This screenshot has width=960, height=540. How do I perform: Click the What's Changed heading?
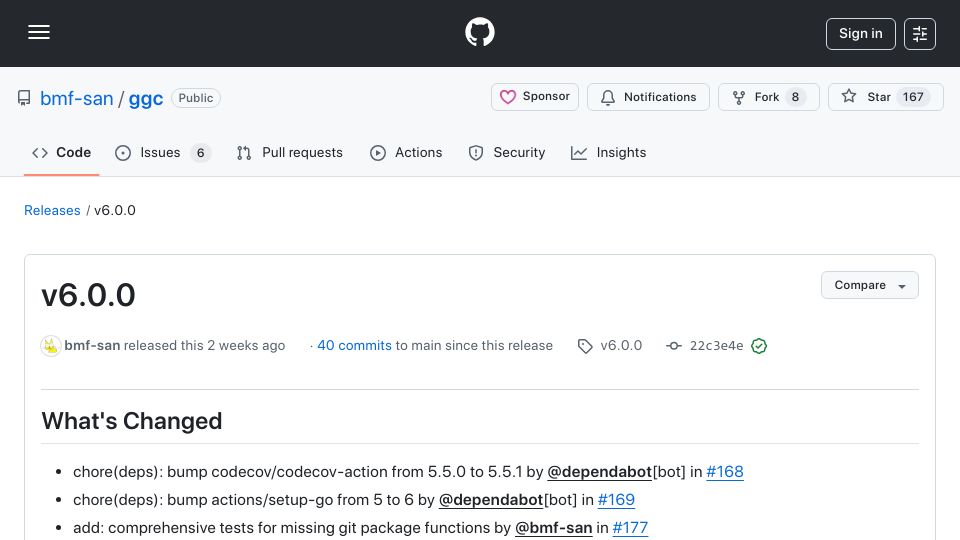tap(132, 421)
